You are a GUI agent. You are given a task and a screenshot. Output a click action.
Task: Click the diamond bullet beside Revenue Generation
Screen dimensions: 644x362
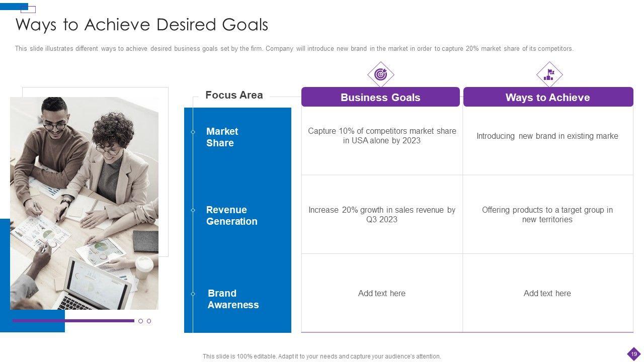coord(193,210)
